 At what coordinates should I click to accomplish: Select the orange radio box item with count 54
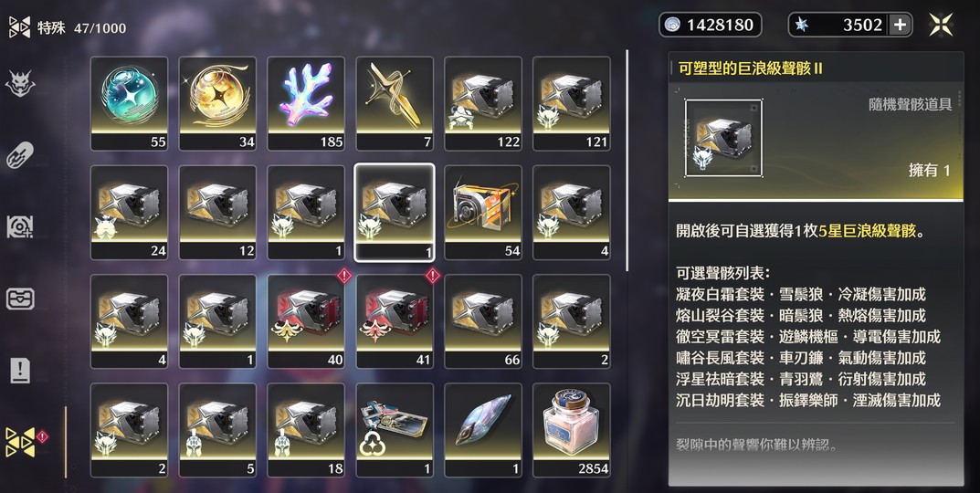pyautogui.click(x=483, y=213)
